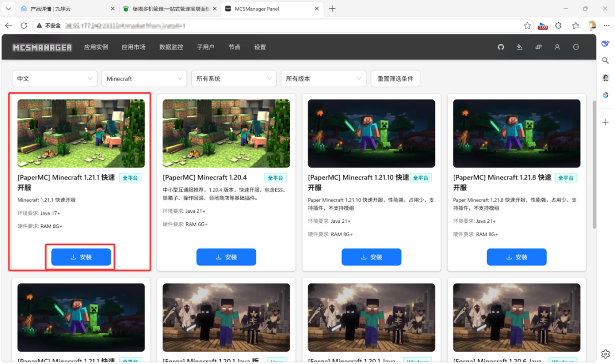Click the 全平台 tag on 1.21.10 card

tap(420, 178)
